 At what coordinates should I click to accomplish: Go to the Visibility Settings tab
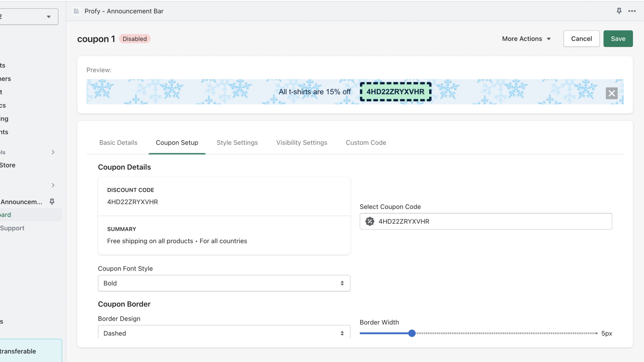pos(301,142)
